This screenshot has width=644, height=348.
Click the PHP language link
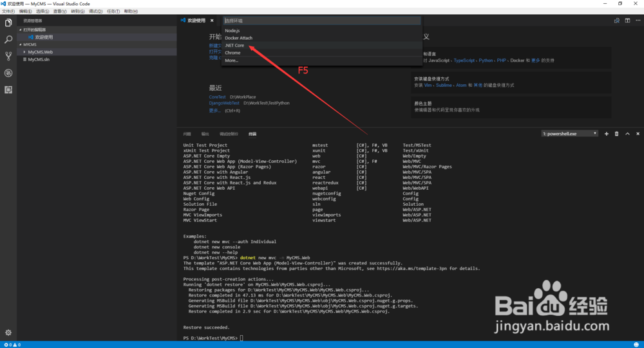(502, 60)
